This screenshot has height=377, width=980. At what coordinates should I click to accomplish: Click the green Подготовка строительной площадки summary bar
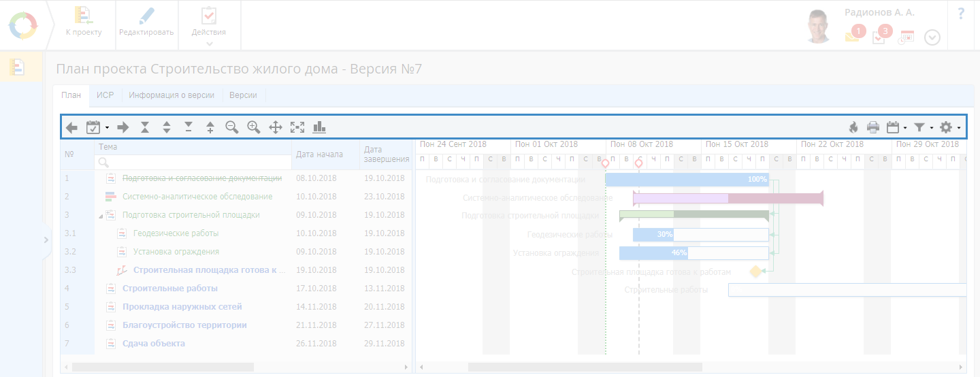click(x=694, y=215)
